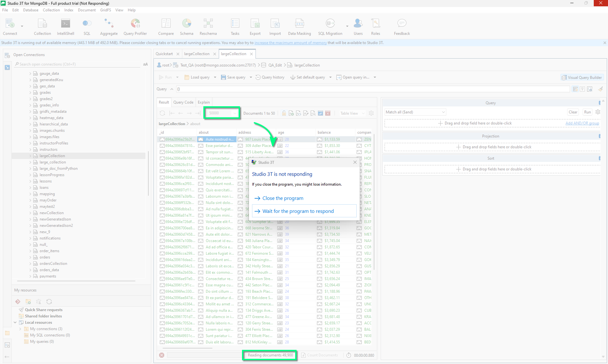Open the Load query dropdown arrow

coord(215,77)
